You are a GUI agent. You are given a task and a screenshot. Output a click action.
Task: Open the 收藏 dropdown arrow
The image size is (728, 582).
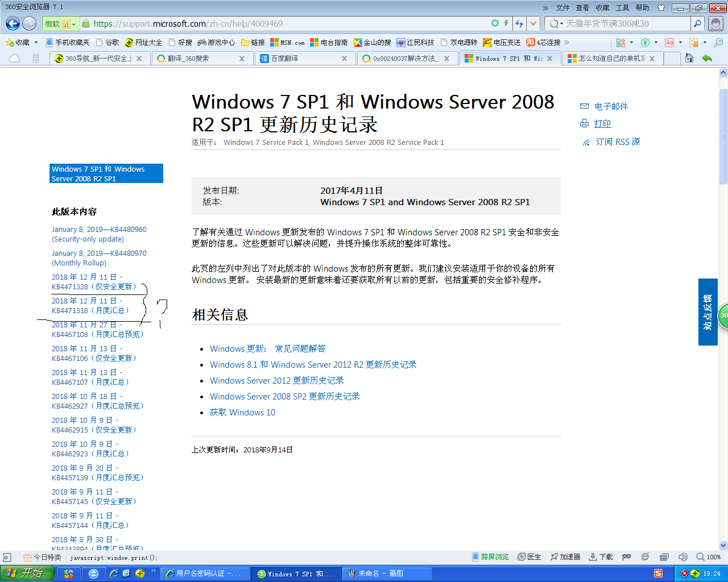click(x=36, y=43)
